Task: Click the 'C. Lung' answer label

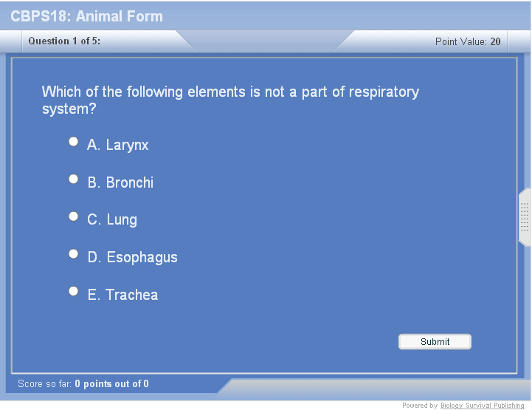Action: point(112,220)
